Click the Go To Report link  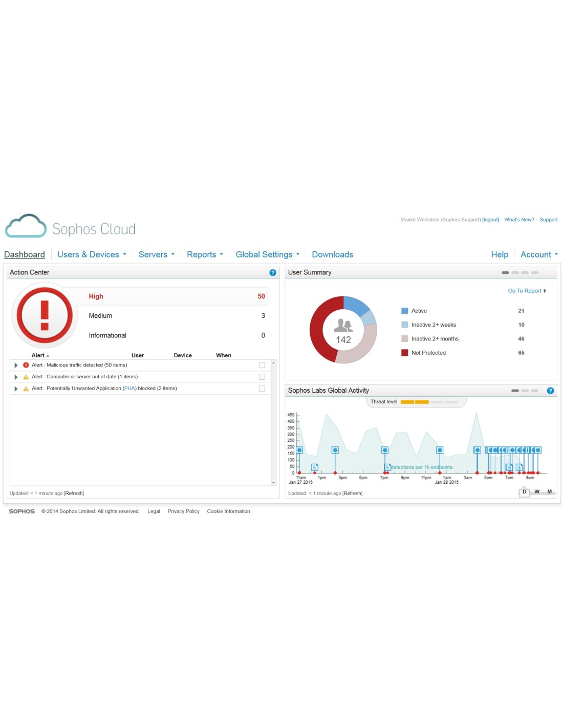527,291
